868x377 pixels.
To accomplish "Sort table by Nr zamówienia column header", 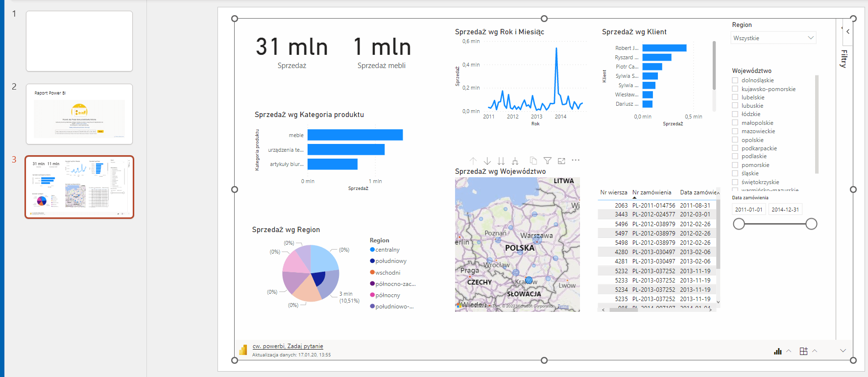I will click(651, 192).
